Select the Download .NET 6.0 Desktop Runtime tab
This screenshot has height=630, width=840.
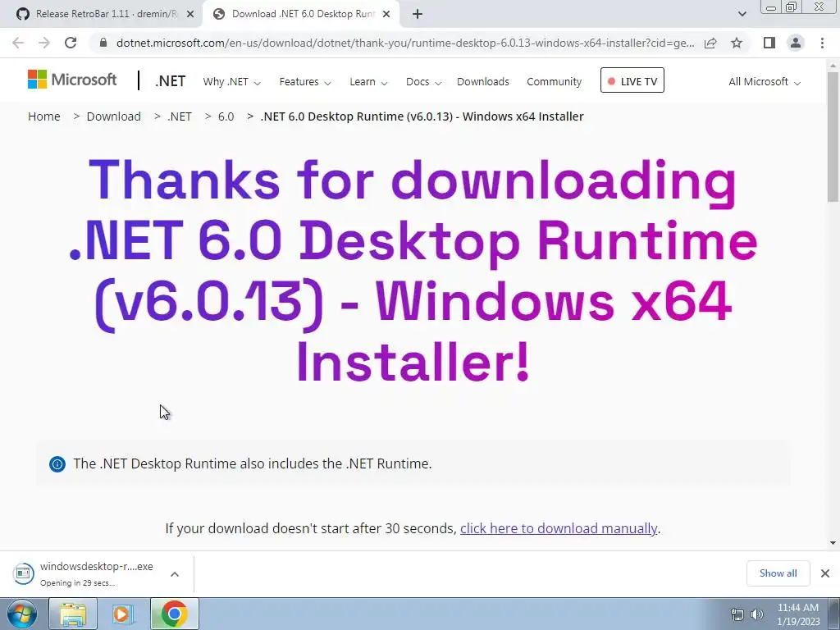click(x=301, y=14)
